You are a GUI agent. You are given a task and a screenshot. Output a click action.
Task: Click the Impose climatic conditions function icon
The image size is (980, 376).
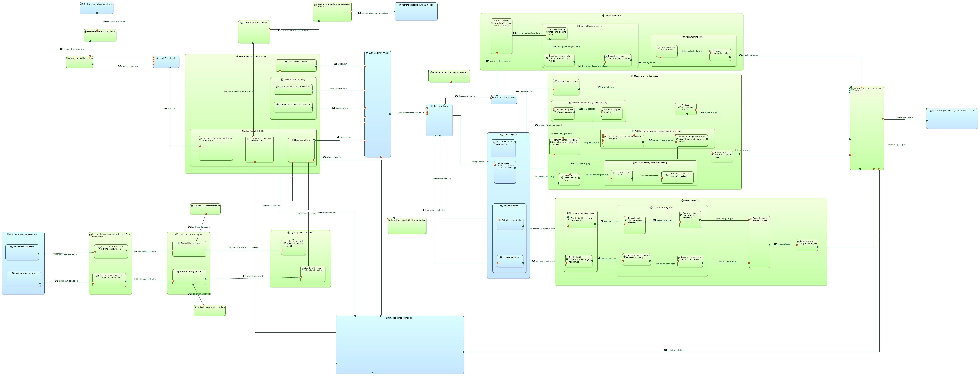coord(387,318)
